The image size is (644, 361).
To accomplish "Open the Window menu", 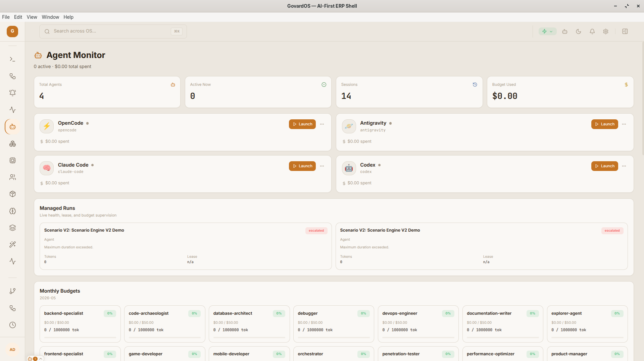I will tap(50, 17).
